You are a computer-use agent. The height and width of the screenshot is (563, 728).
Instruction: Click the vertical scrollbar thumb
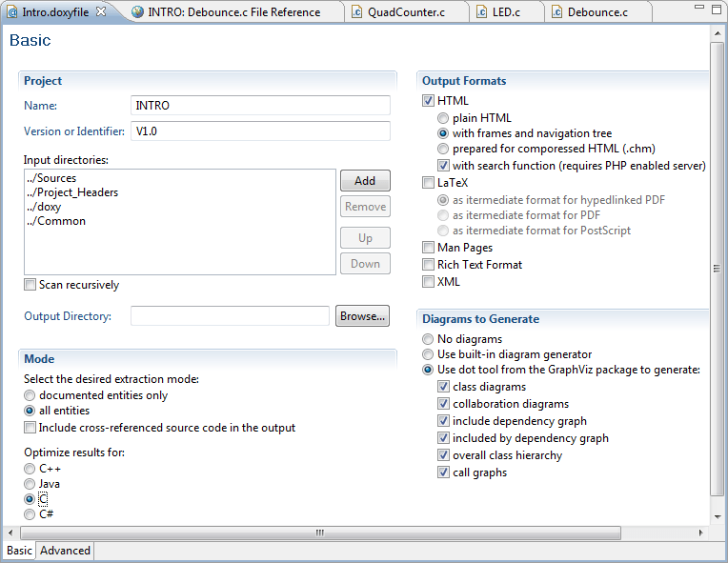[x=718, y=269]
